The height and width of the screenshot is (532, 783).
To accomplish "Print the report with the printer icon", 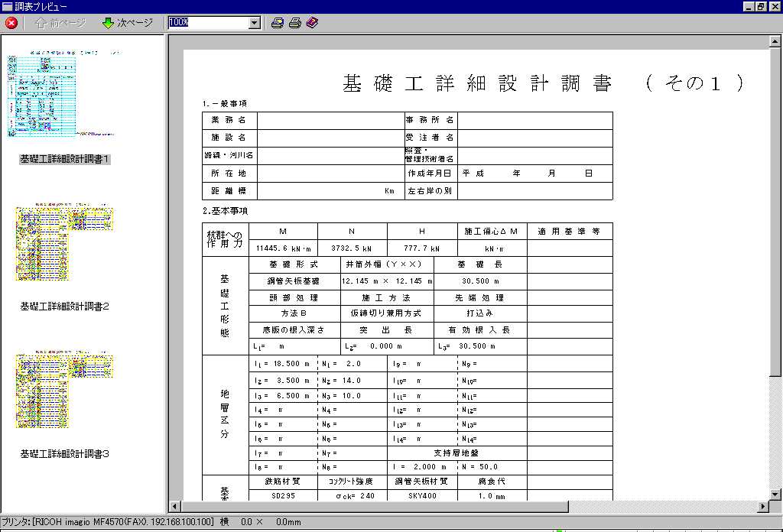I will tap(295, 23).
